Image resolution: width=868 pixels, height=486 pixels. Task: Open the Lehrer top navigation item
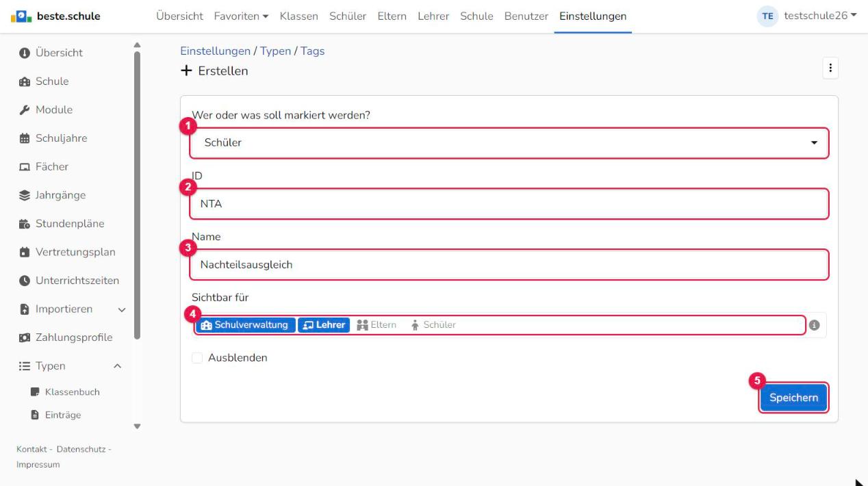coord(433,16)
